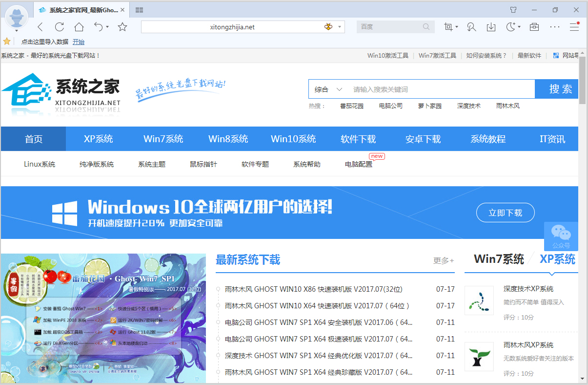Click the vertical page scrollbar thumb
588x385 pixels.
coord(583,80)
